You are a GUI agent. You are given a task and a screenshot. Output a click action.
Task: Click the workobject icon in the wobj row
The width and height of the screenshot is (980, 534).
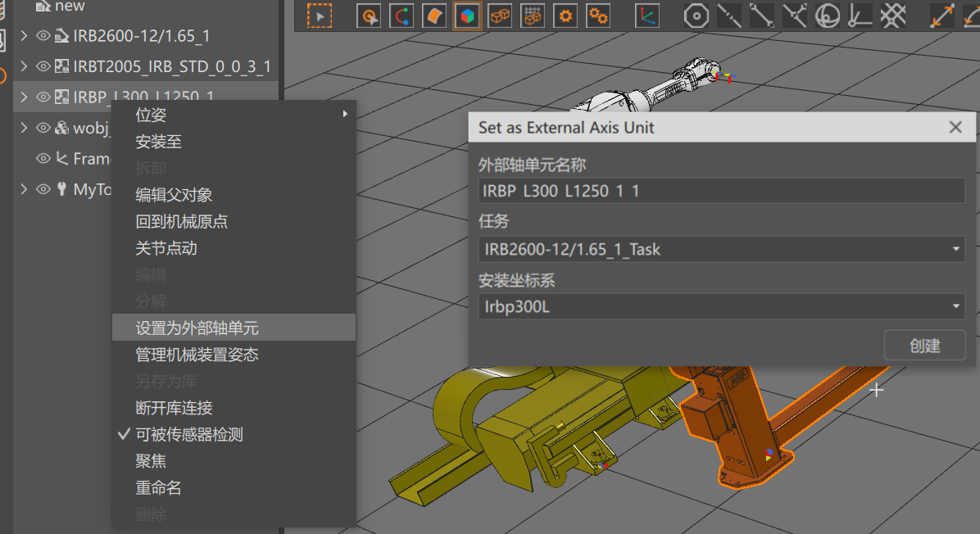coord(61,128)
